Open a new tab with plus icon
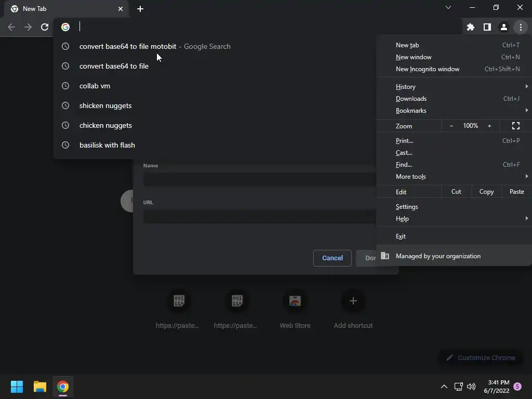 coord(140,9)
